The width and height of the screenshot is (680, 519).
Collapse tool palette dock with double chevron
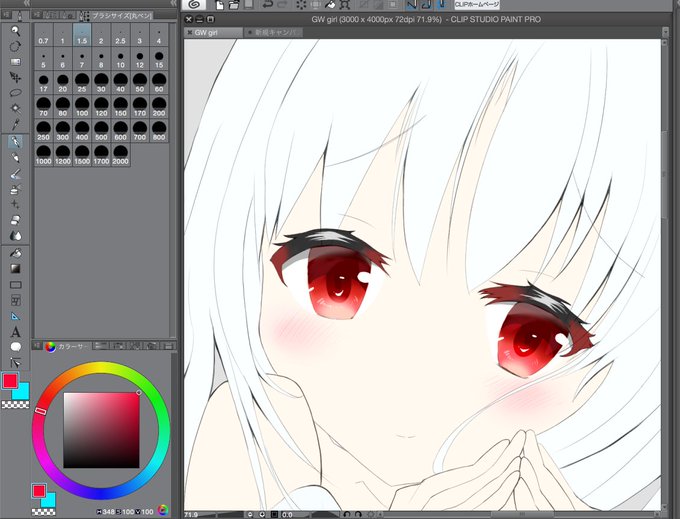click(27, 3)
